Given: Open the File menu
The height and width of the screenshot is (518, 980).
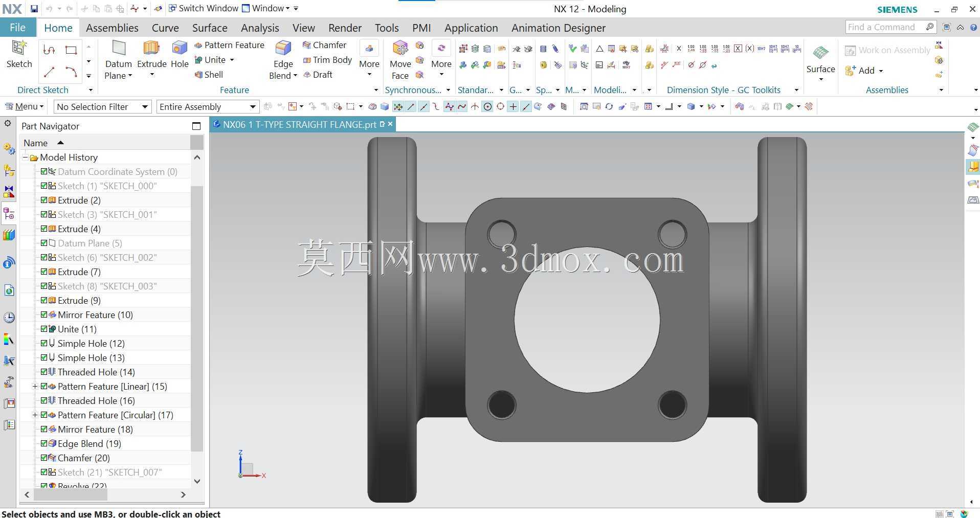Looking at the screenshot, I should pos(17,28).
